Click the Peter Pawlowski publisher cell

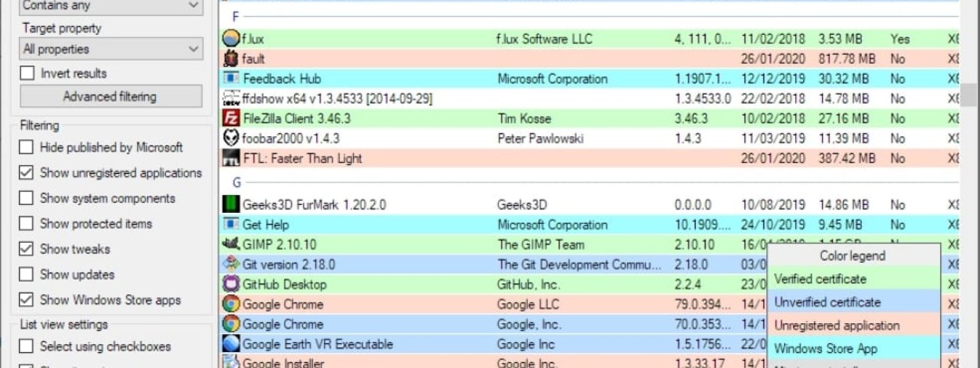point(540,139)
